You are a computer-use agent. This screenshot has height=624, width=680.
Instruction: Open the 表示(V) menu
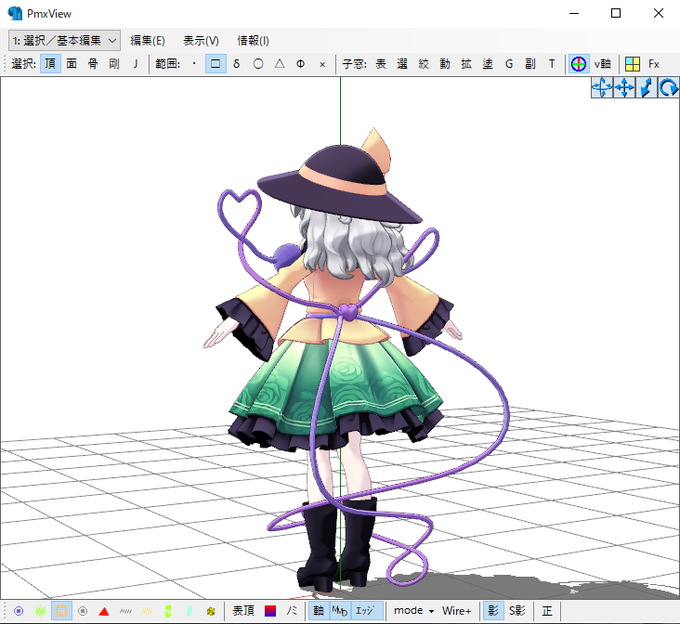click(x=201, y=41)
